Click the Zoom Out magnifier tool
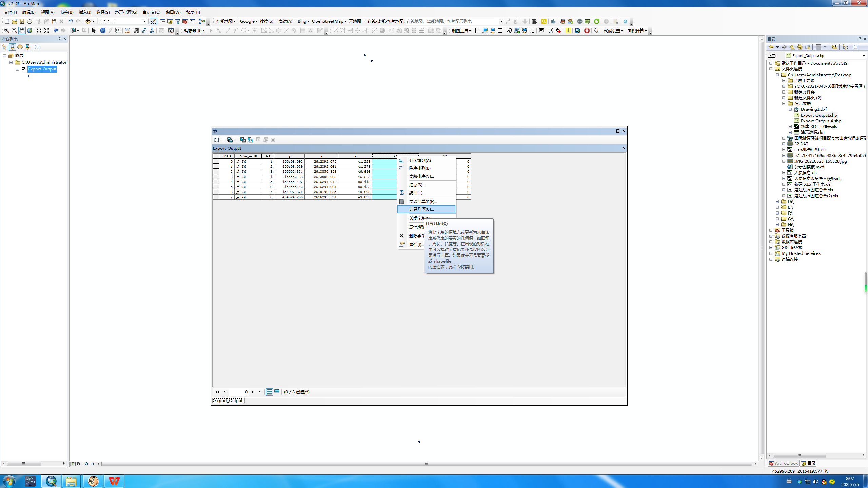Screen dimensions: 868x488 pos(14,30)
